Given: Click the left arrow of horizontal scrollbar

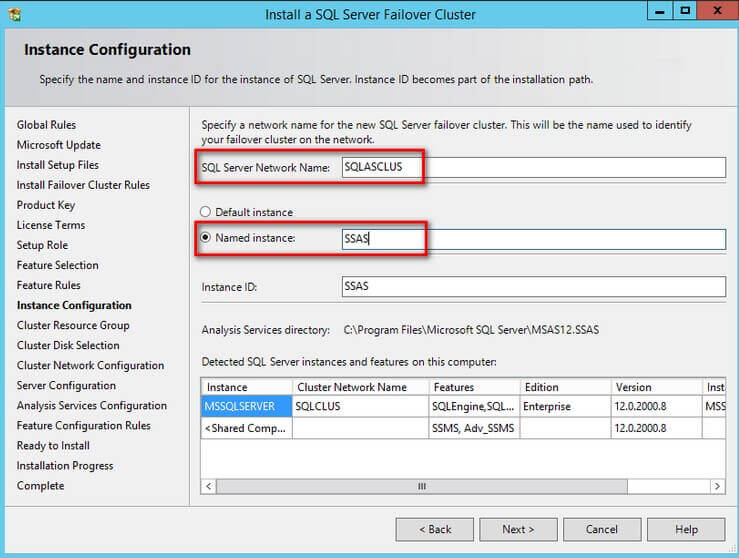Looking at the screenshot, I should coord(209,486).
